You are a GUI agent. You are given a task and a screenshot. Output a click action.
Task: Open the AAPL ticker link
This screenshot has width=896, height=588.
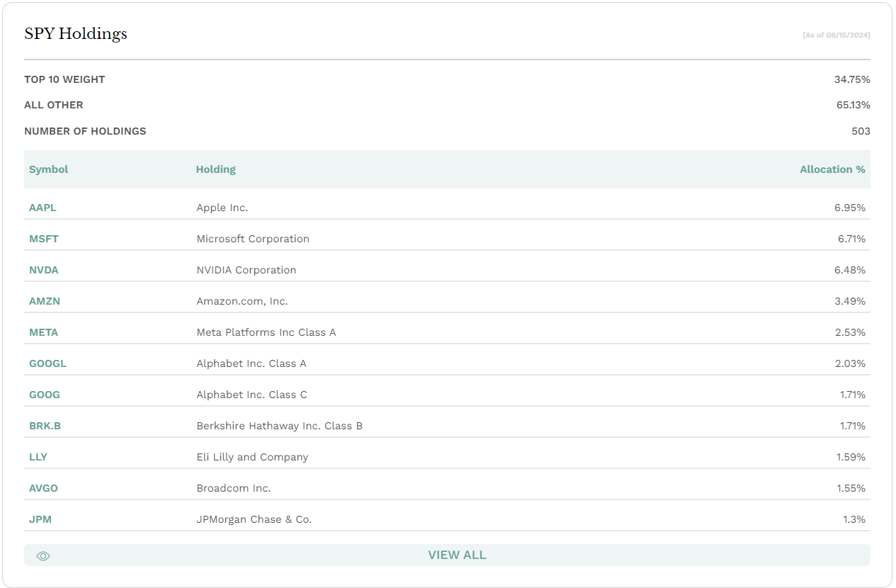[42, 208]
